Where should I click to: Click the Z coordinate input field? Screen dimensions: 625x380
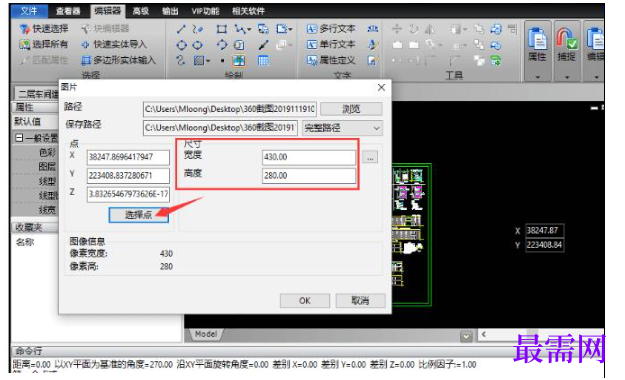[x=128, y=194]
